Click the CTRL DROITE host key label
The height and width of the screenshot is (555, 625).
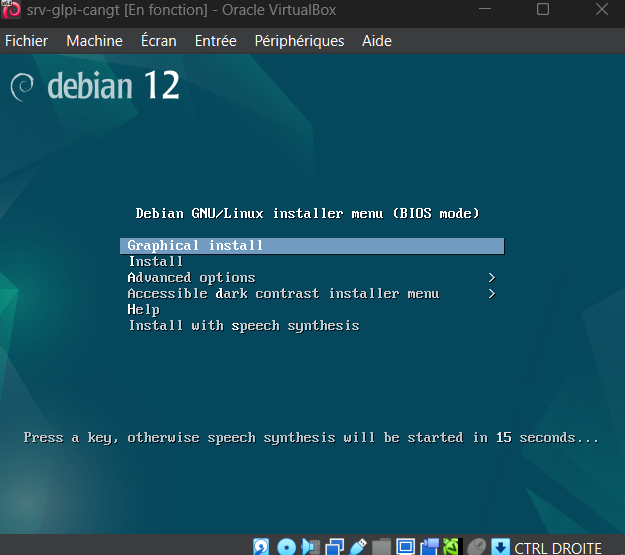558,548
